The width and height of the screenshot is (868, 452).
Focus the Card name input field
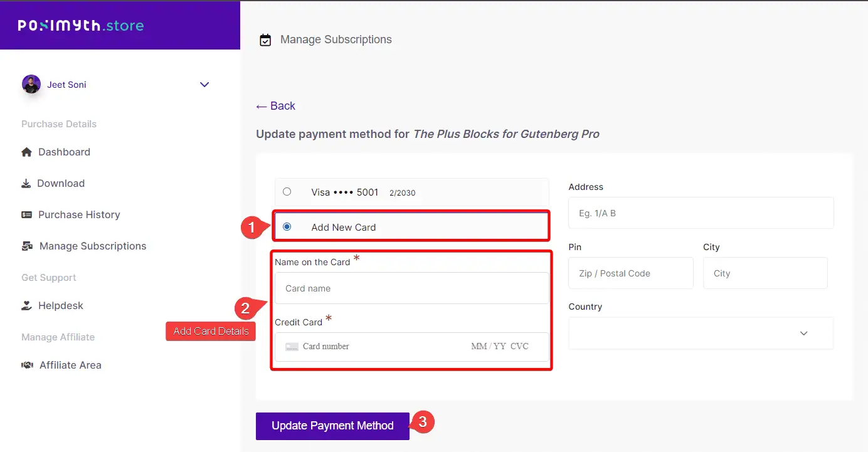coord(411,288)
